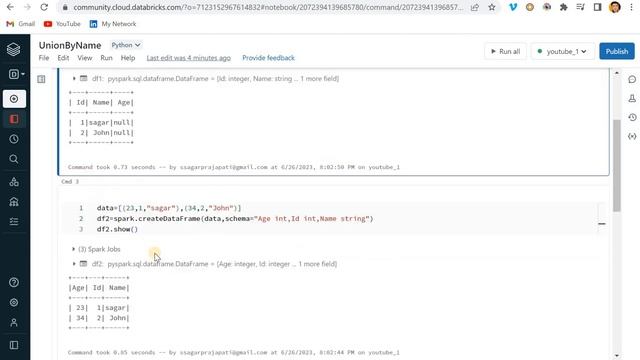This screenshot has height=360, width=640.
Task: Click the Run all button
Action: point(505,51)
